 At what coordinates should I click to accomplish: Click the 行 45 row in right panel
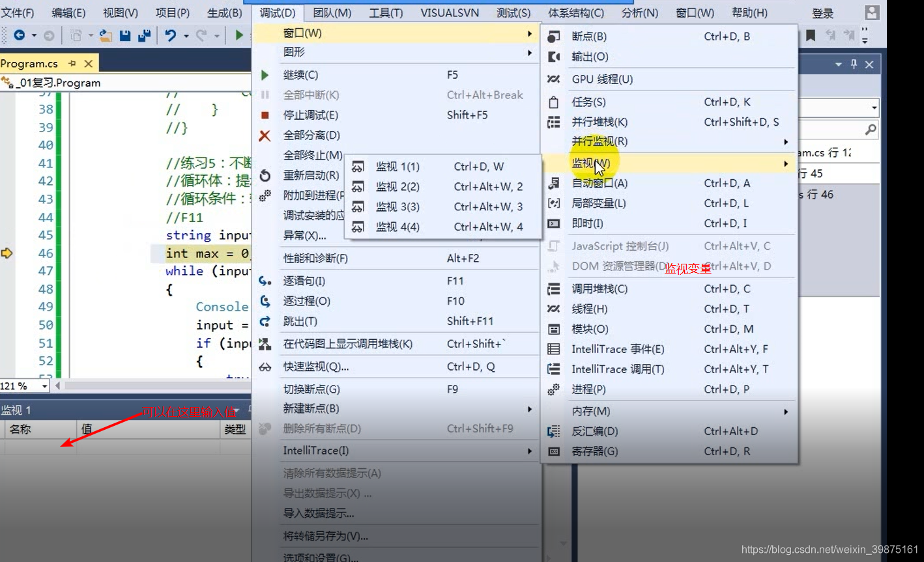click(x=839, y=174)
